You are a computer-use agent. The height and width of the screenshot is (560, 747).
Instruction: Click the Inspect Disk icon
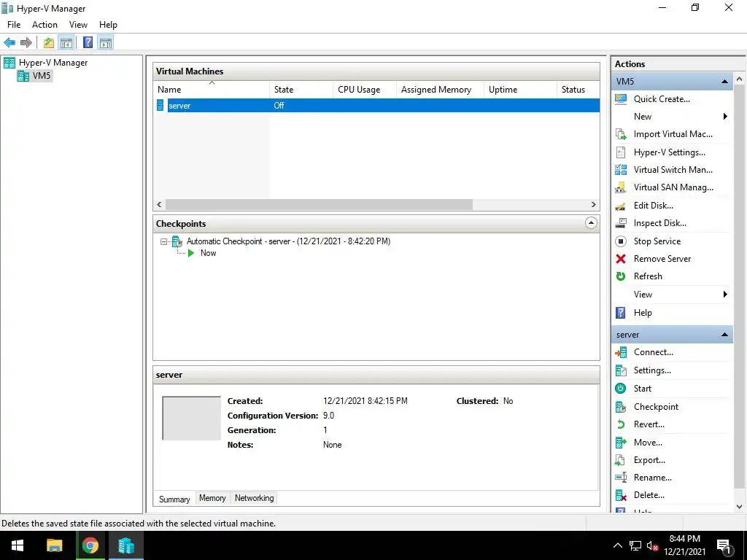pos(621,223)
